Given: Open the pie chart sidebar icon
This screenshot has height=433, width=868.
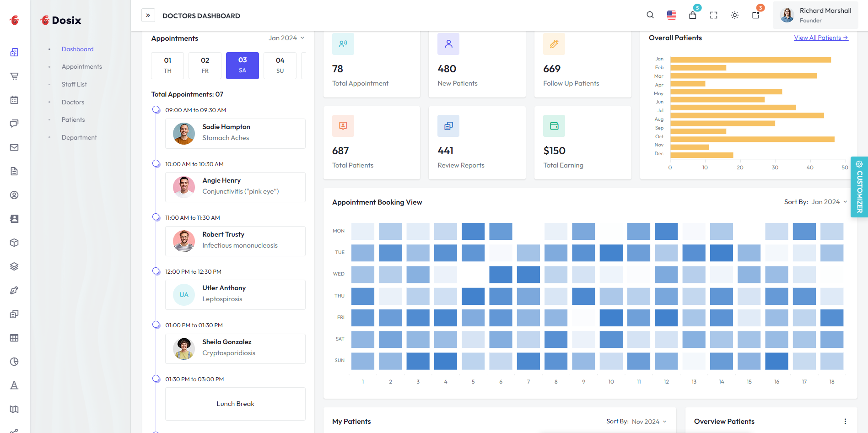Looking at the screenshot, I should 14,362.
